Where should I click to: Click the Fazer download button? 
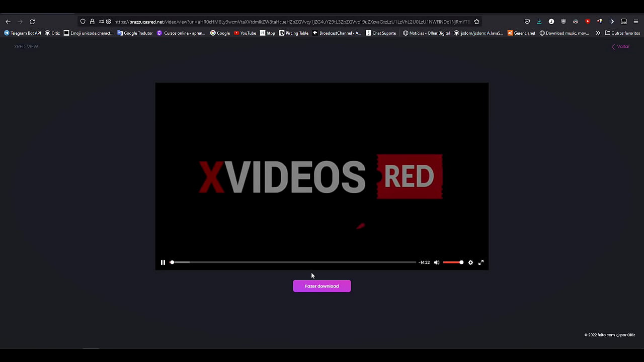(x=322, y=286)
